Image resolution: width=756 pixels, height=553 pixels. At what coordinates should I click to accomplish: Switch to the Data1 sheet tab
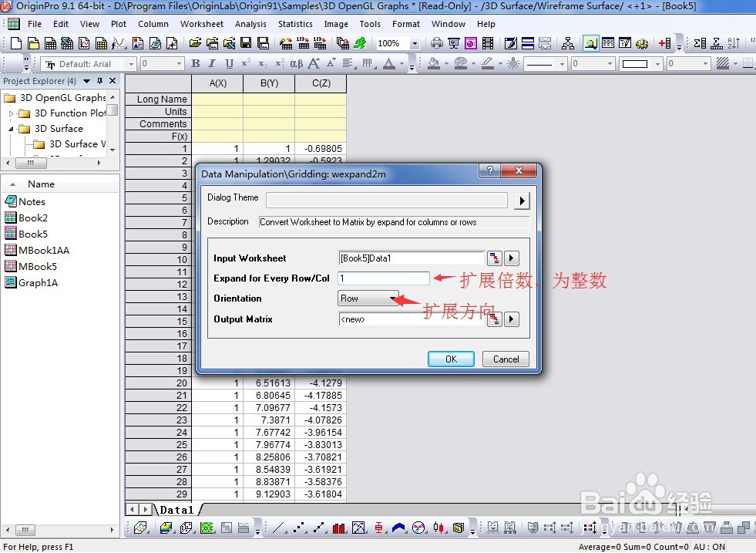(177, 510)
